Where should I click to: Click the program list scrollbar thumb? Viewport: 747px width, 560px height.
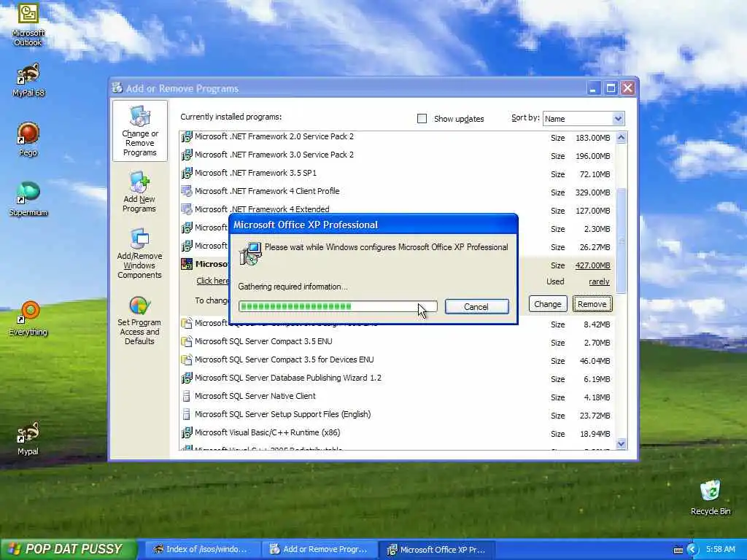point(621,241)
